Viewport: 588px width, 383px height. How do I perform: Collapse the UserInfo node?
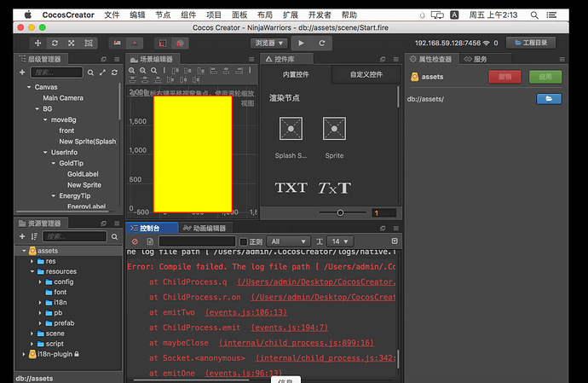(x=45, y=153)
